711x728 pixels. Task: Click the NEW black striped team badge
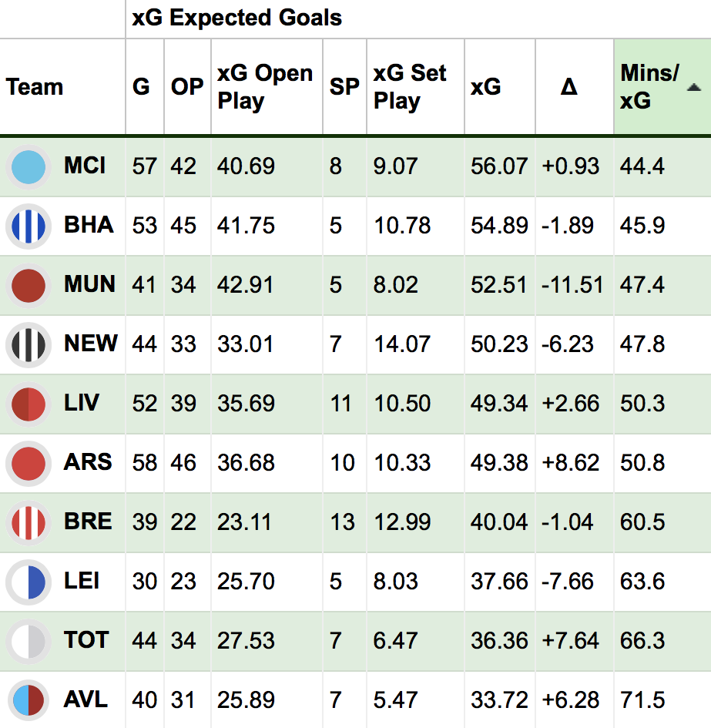coord(29,345)
